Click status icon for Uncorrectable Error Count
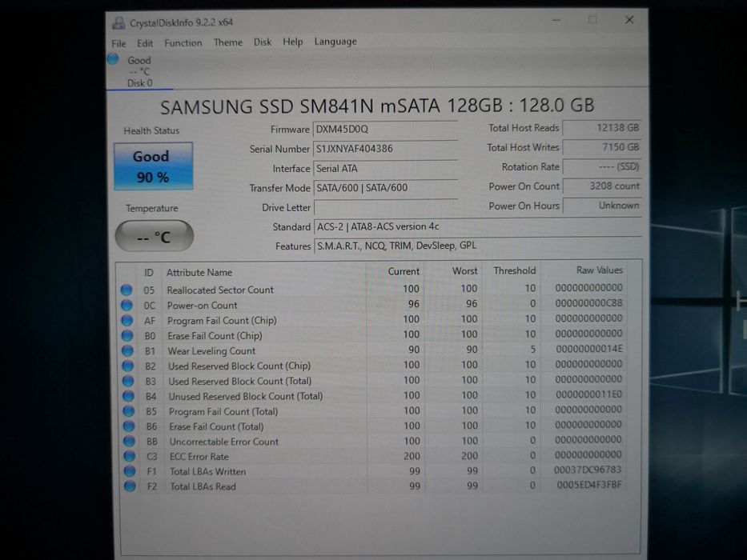 (x=129, y=441)
